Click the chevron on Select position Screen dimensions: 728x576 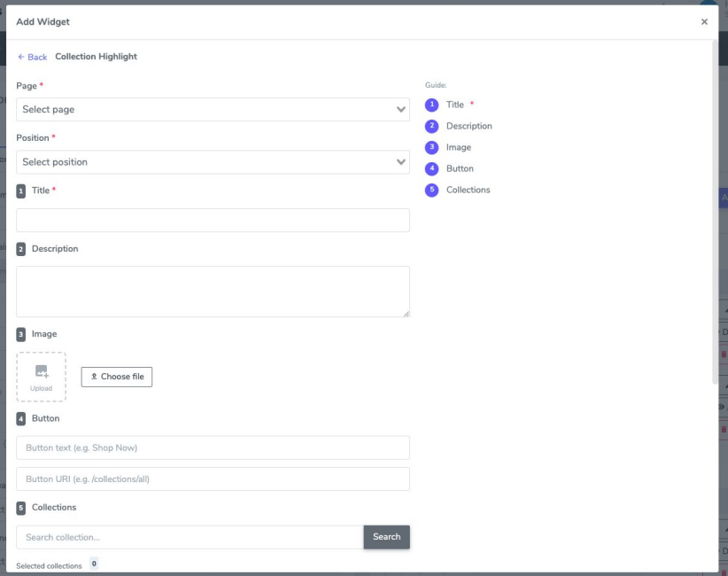(x=400, y=162)
